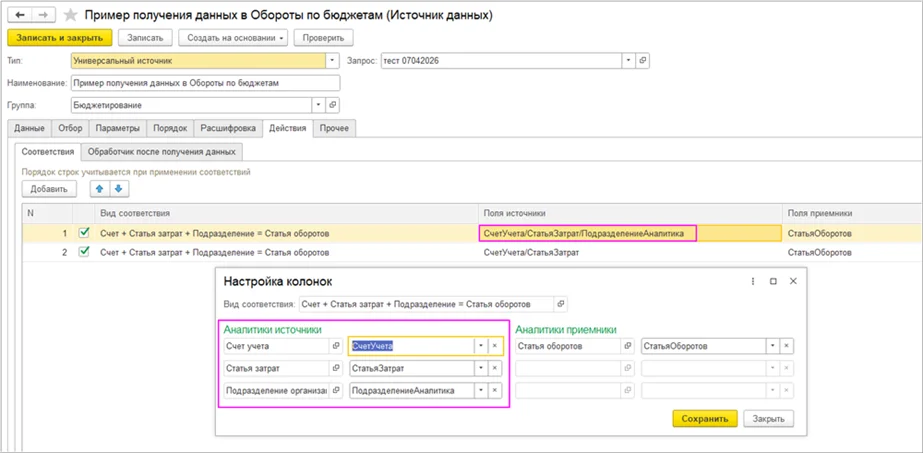Click the СчетУчета input in dialog
Screen dimensions: 923x453
[411, 347]
